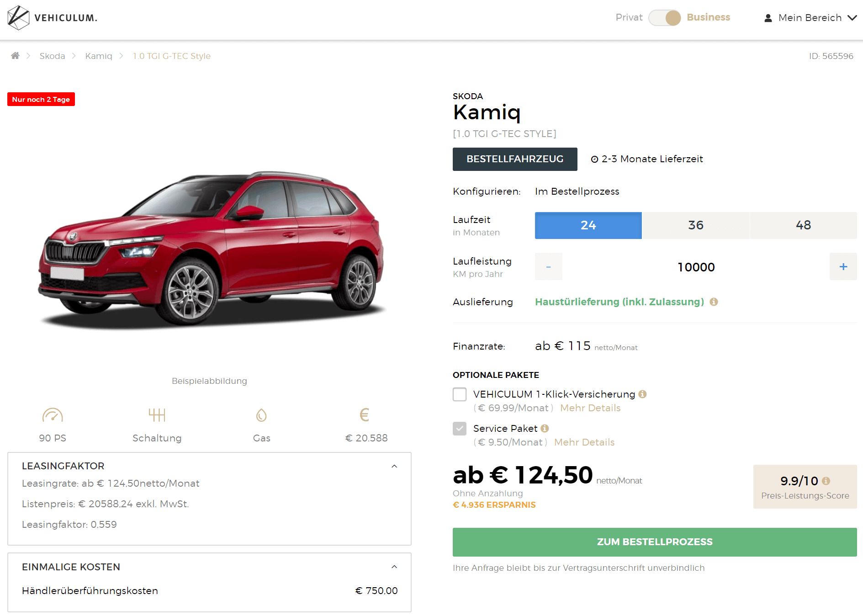Screen dimensions: 863x616
Task: Click the Zum Bestellprozess button
Action: click(655, 542)
